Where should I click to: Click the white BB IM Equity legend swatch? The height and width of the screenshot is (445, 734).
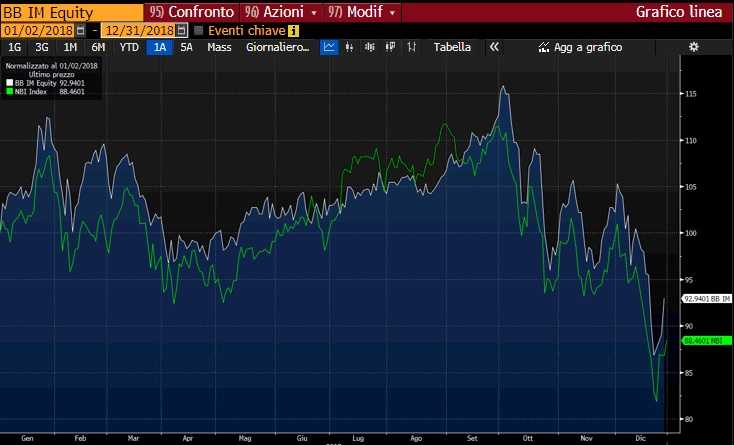click(x=10, y=83)
